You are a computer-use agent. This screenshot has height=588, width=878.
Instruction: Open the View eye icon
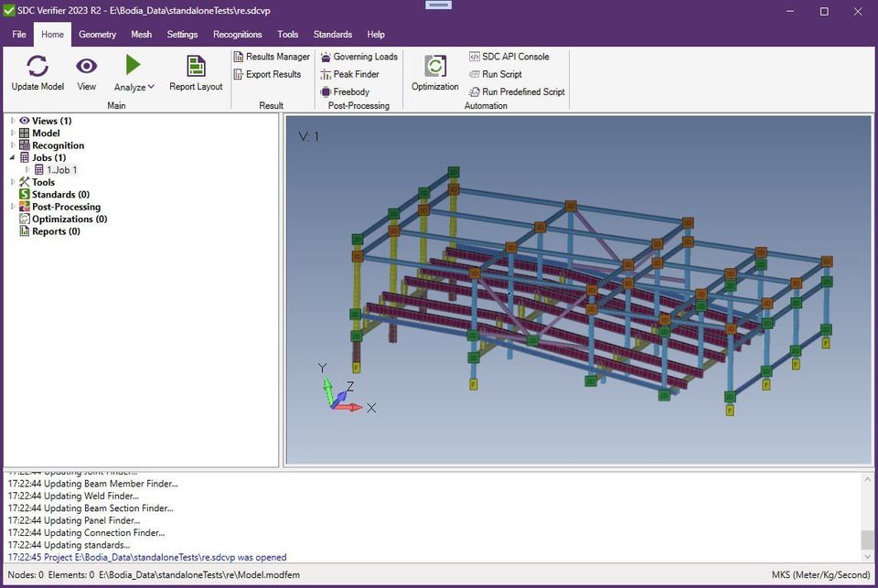[86, 67]
